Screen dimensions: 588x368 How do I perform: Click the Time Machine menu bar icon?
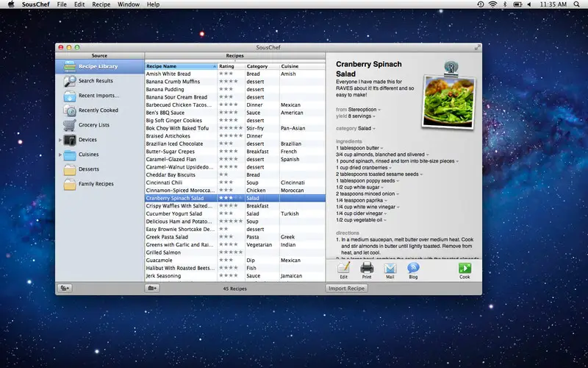(481, 4)
